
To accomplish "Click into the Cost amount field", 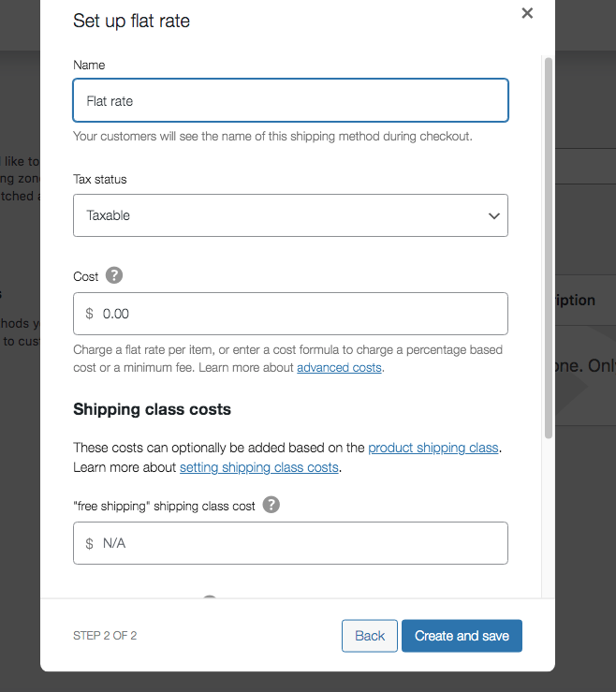I will click(x=290, y=314).
